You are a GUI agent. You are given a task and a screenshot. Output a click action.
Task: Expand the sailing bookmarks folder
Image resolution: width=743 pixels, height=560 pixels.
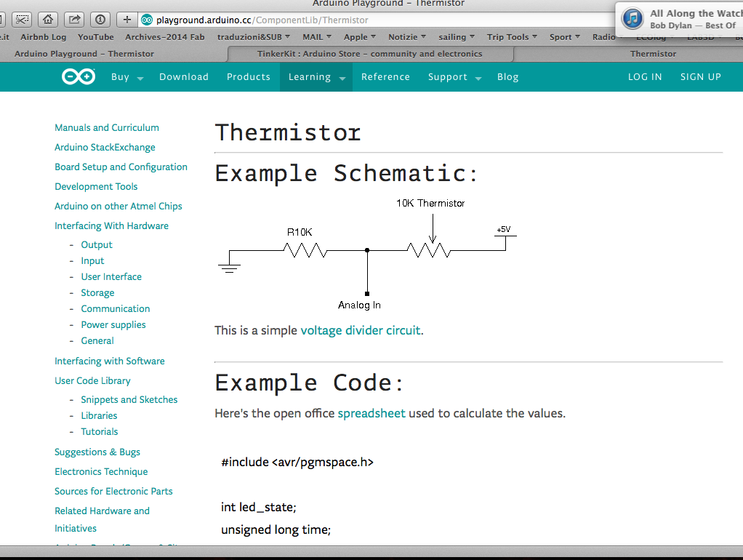point(457,37)
